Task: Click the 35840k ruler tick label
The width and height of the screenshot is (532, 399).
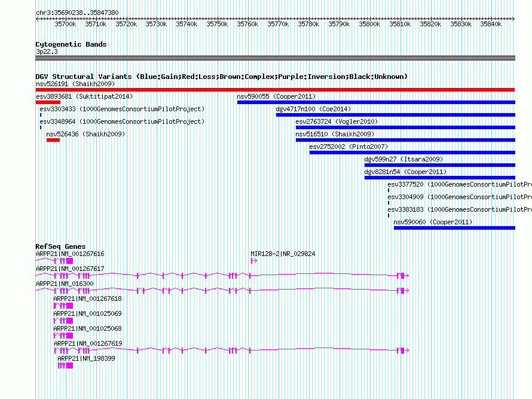Action: point(491,24)
